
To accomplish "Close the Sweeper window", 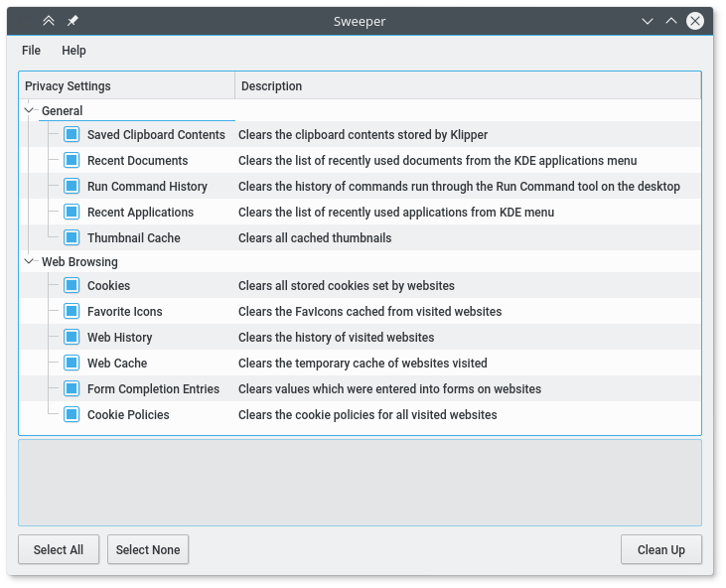I will click(695, 21).
